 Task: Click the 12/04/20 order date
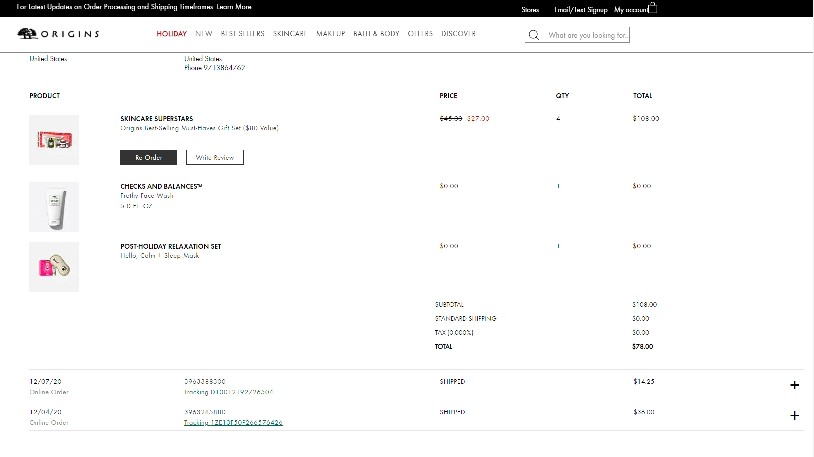(x=46, y=411)
